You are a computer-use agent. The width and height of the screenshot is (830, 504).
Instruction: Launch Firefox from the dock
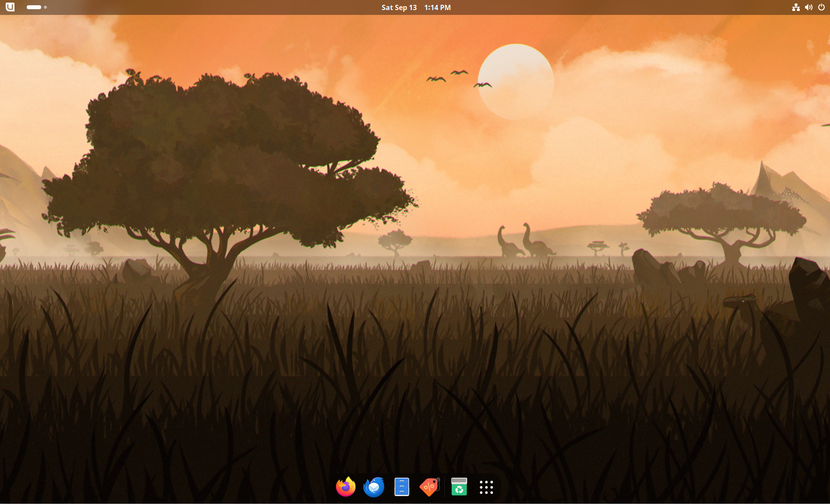345,487
